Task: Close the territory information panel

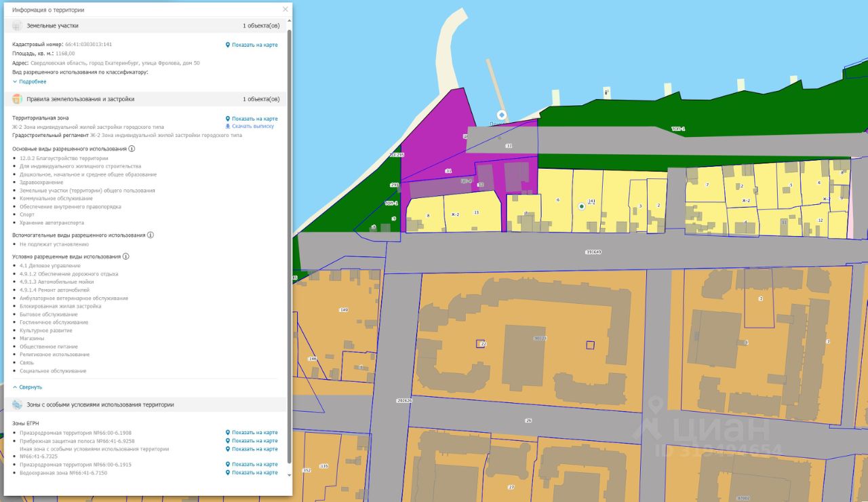Action: click(x=285, y=9)
